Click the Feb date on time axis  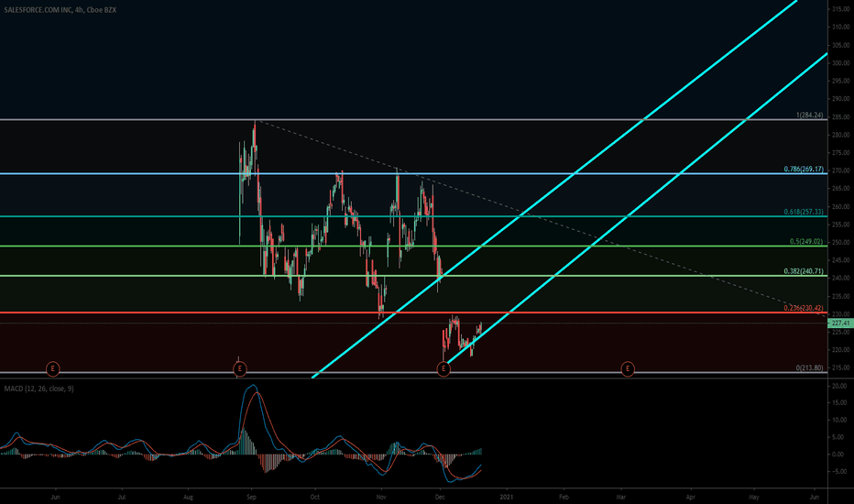coord(564,497)
